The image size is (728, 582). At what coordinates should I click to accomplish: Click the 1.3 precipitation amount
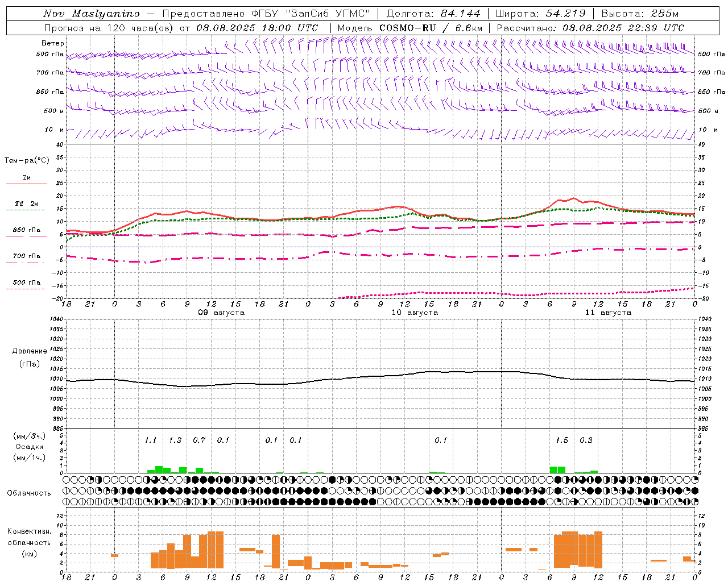point(175,440)
